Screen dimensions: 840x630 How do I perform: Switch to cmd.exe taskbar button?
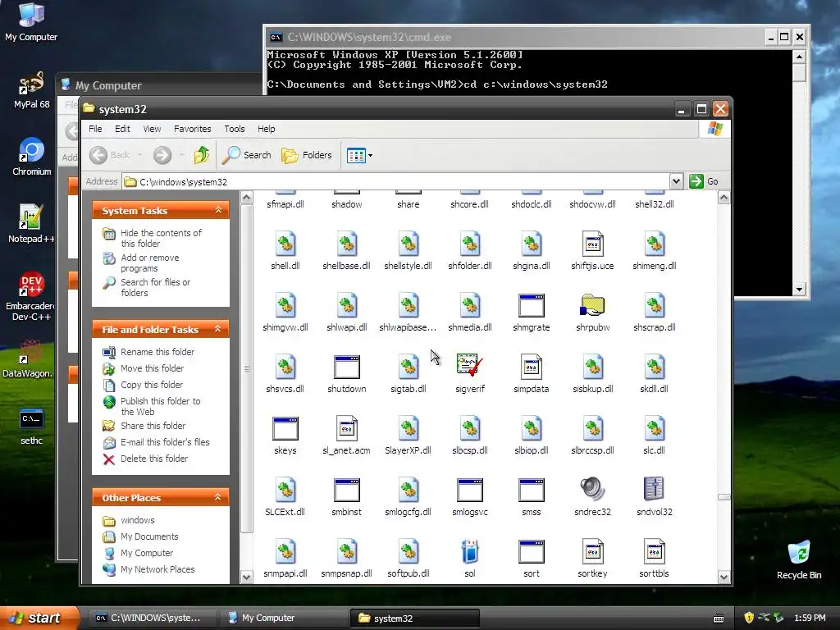point(151,619)
